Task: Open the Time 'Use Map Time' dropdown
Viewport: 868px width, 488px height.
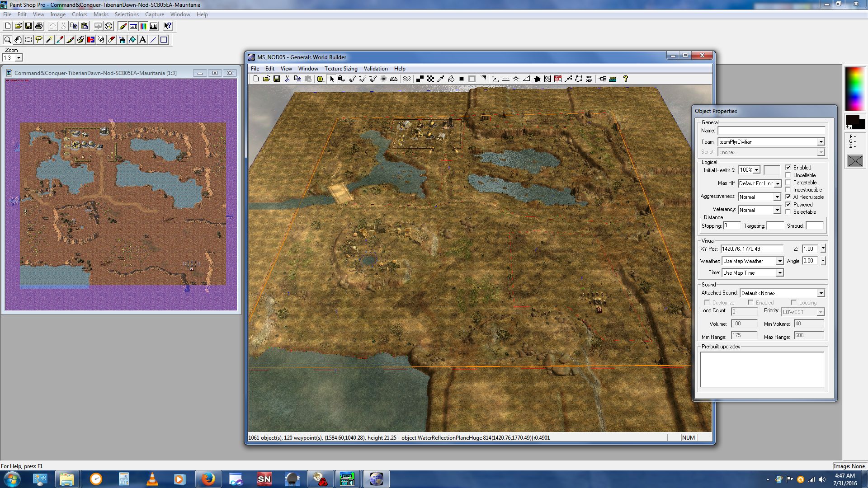Action: (x=779, y=273)
